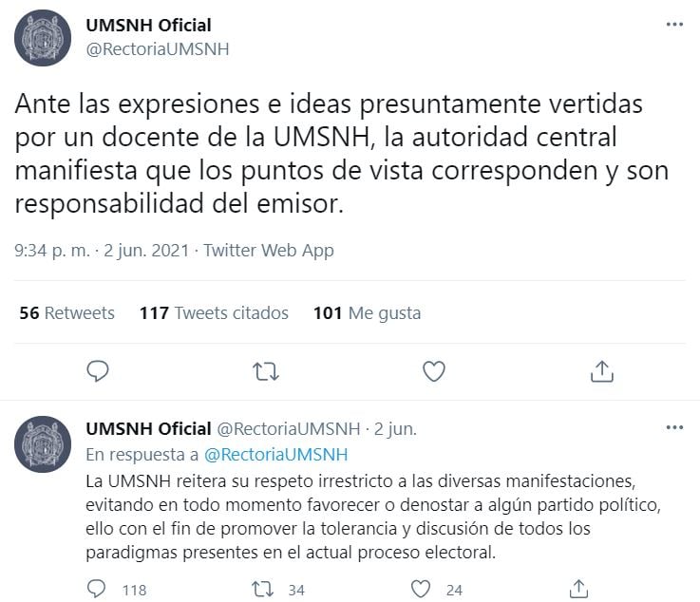700x602 pixels.
Task: Open the @RectoriaUMSNH mention in reply line
Action: pyautogui.click(x=275, y=454)
